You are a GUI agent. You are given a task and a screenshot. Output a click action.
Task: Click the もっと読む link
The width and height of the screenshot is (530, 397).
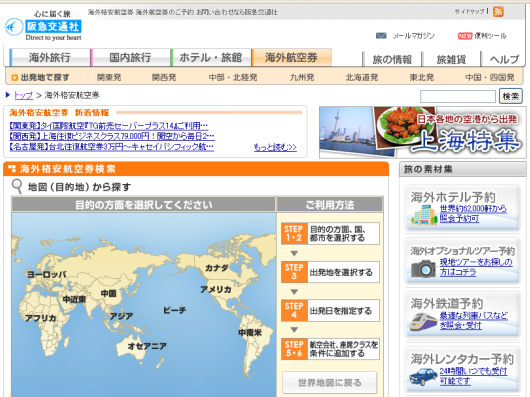click(275, 147)
